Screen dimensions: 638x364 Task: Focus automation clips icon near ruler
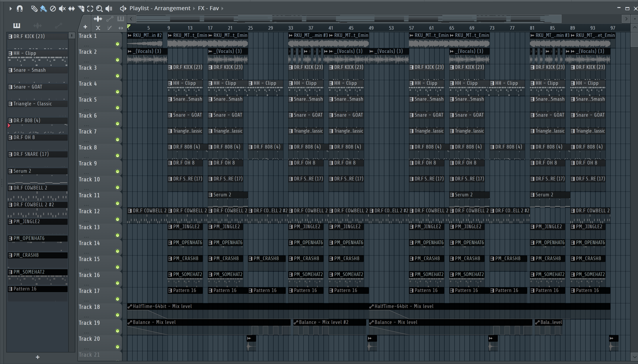coord(110,19)
